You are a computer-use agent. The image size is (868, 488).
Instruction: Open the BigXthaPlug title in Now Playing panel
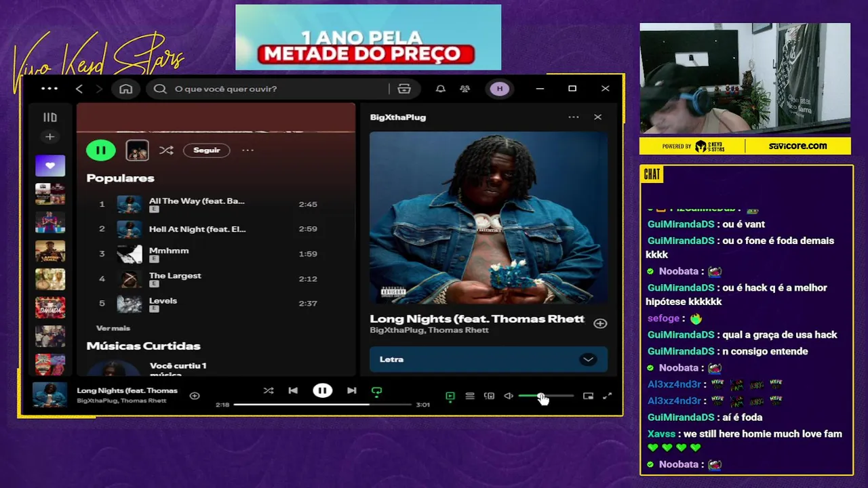coord(398,117)
